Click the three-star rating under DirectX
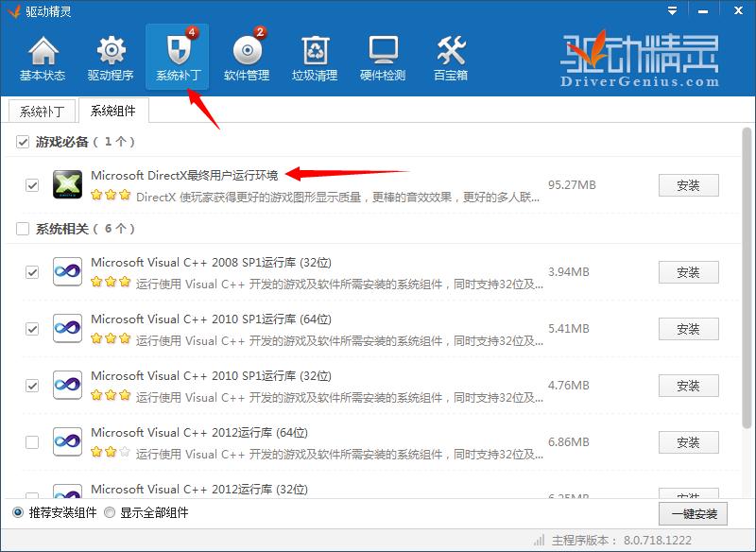This screenshot has width=756, height=552. coord(111,196)
